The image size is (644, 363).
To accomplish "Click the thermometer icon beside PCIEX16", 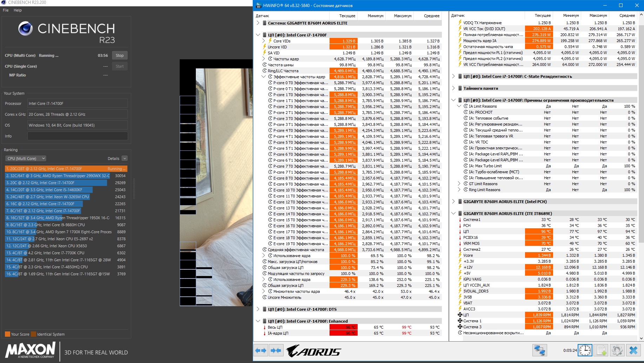I will (x=460, y=237).
